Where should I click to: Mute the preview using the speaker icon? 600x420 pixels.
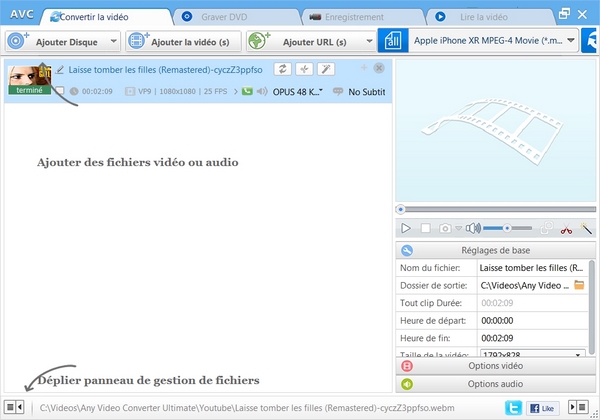click(473, 228)
